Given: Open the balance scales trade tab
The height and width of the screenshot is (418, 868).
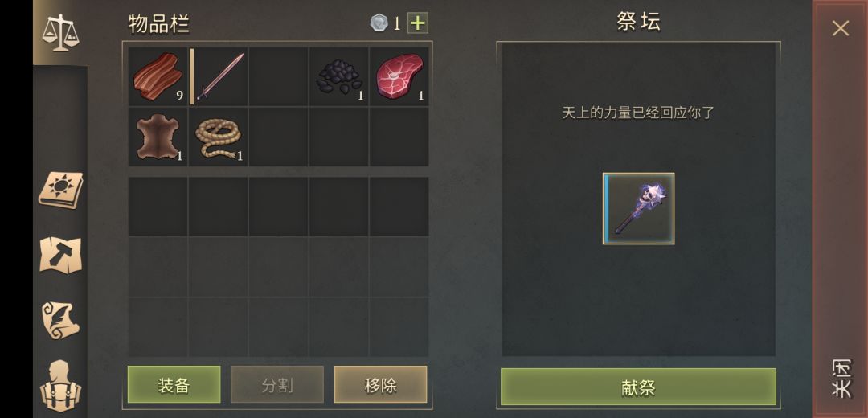Looking at the screenshot, I should coord(60,33).
